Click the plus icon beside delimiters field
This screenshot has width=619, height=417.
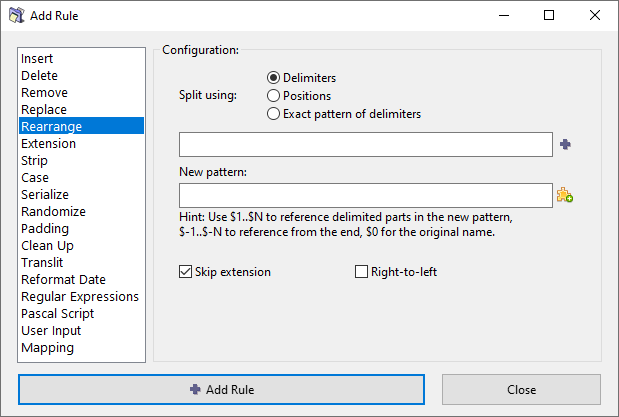pyautogui.click(x=565, y=145)
